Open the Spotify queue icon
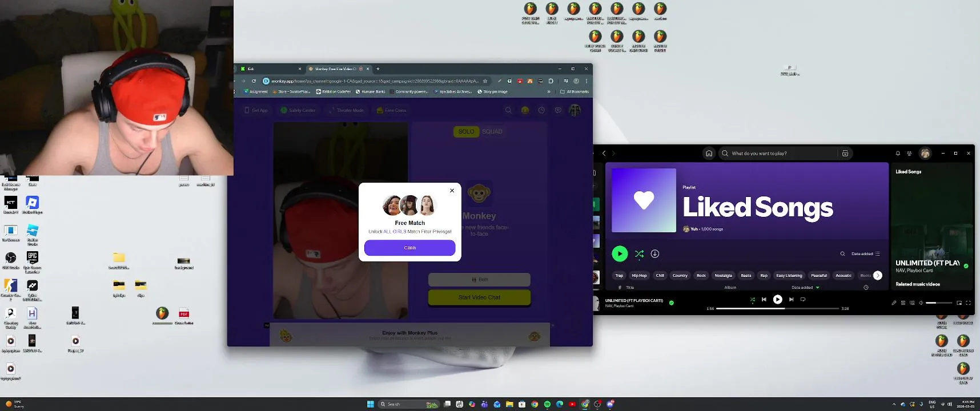The image size is (980, 411). (x=903, y=303)
